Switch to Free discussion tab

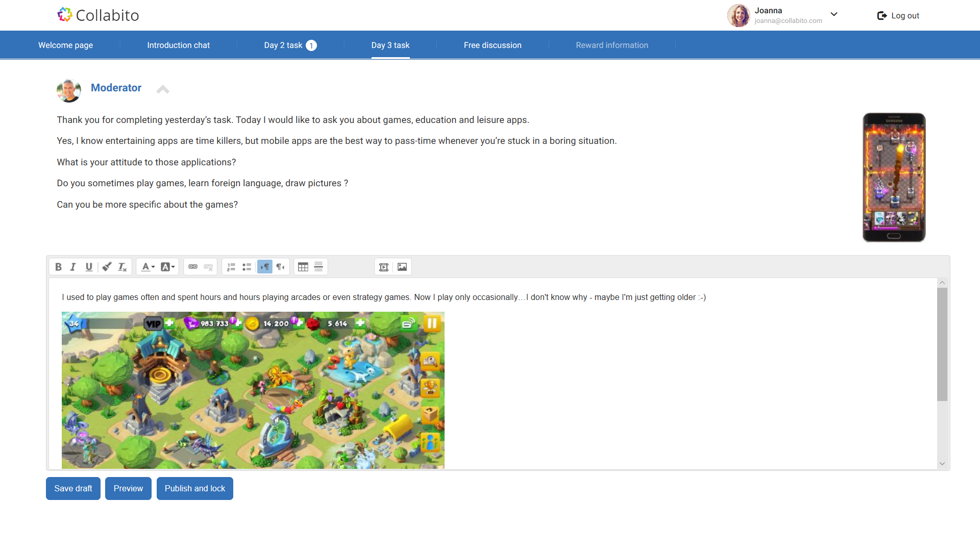(493, 45)
